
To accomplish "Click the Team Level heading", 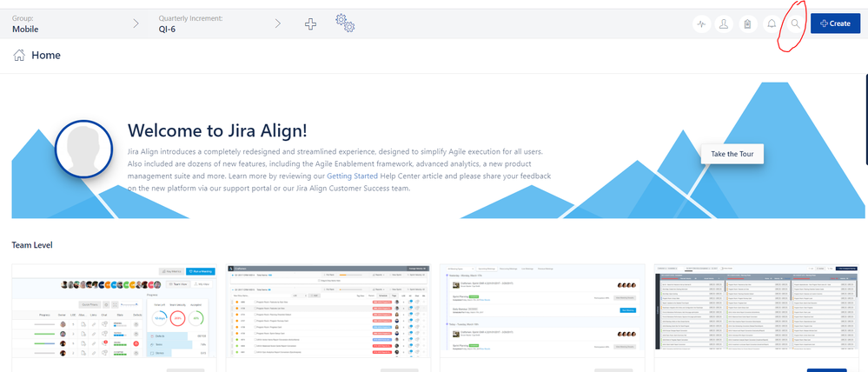I will [32, 245].
